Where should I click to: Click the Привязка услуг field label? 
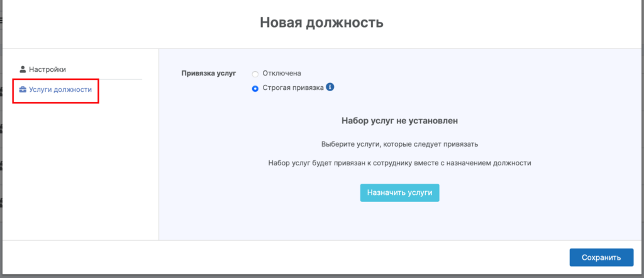click(208, 73)
